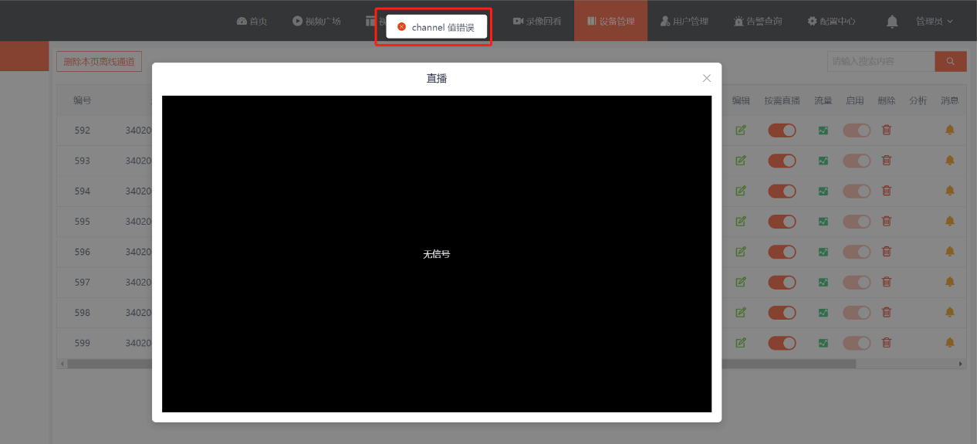Open traffic chart for row 599
This screenshot has height=444, width=980.
(x=823, y=343)
